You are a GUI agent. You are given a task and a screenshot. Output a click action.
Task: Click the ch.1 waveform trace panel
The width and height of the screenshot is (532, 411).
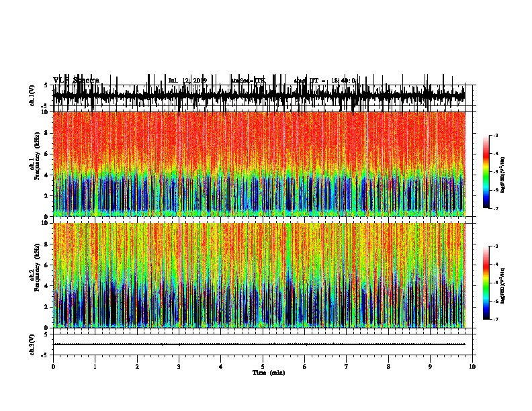pyautogui.click(x=259, y=96)
